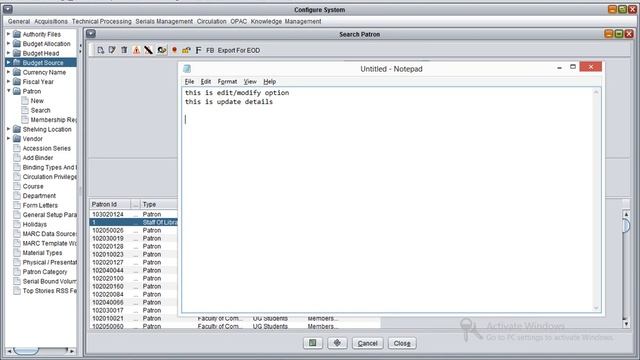Open Accession Series in the tree

tap(47, 148)
